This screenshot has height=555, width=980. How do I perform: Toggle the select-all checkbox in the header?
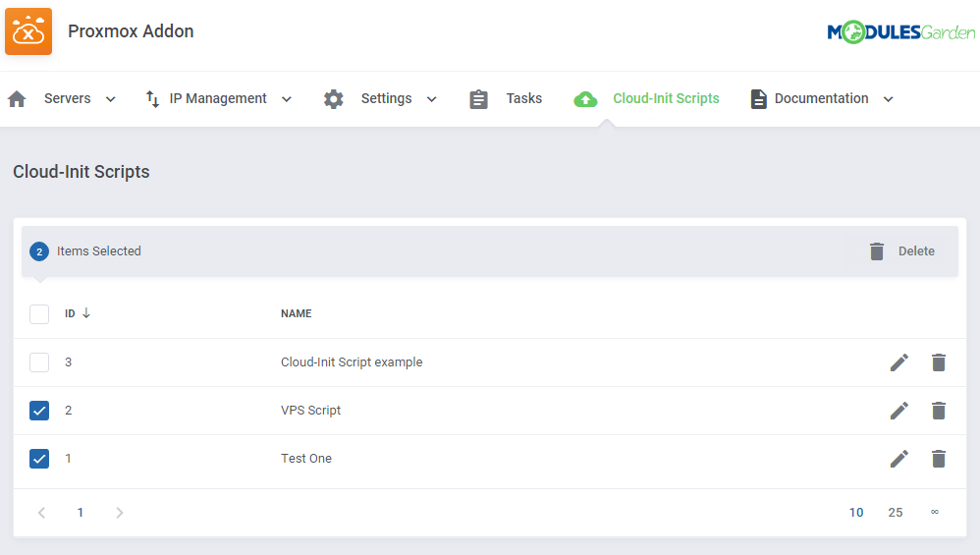(39, 313)
